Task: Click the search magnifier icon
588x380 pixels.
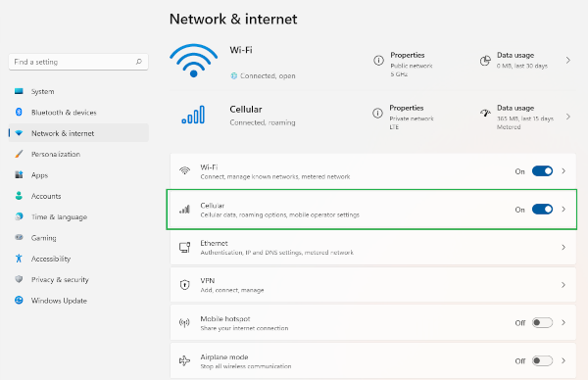Action: pos(139,62)
